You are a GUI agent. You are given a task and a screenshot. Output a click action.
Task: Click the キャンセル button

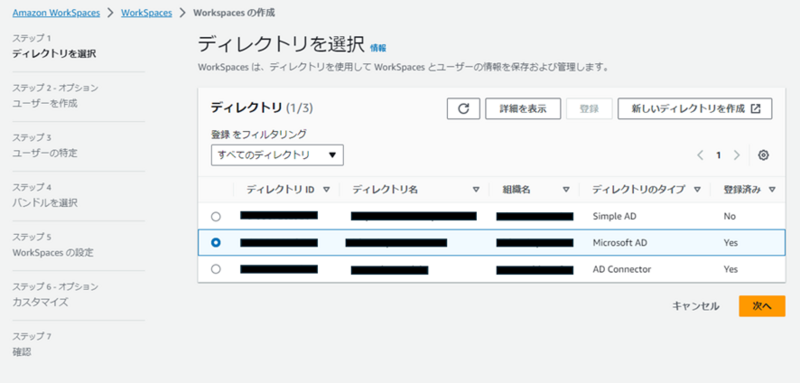click(x=695, y=306)
